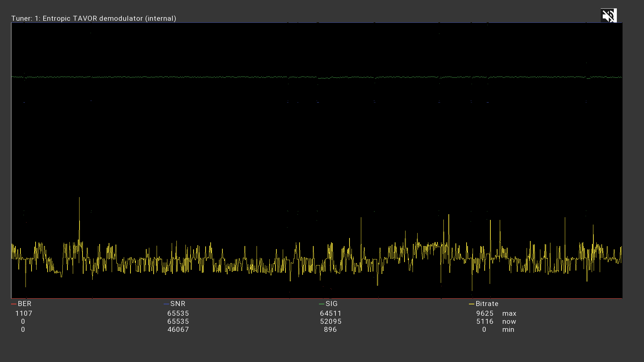The height and width of the screenshot is (362, 644).
Task: Click the 'now' row label
Action: 509,321
